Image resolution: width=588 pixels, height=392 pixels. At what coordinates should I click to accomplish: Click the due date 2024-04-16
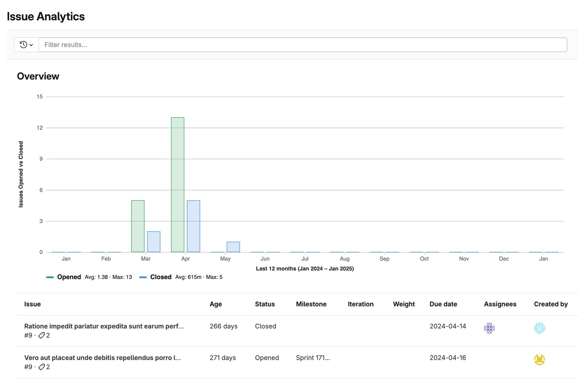448,358
